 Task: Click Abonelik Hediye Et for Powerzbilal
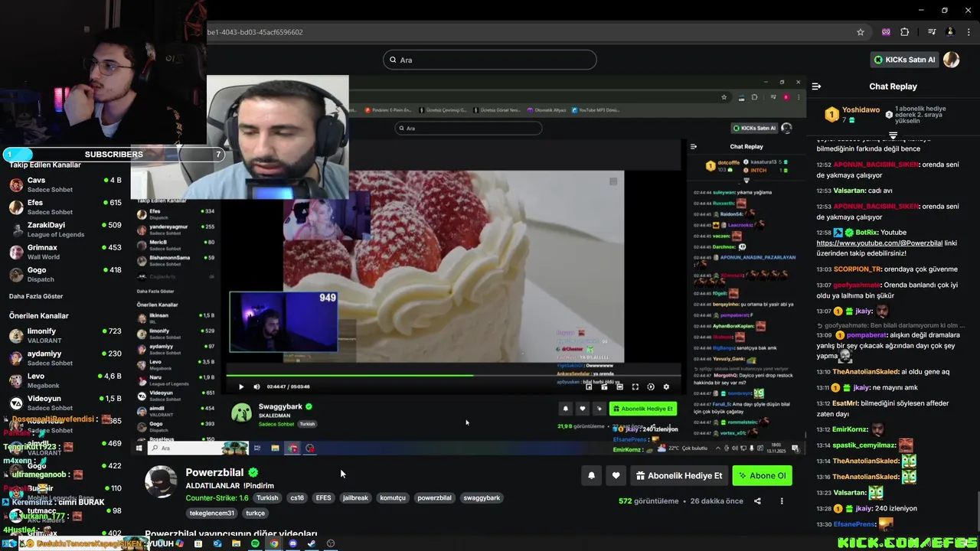pyautogui.click(x=678, y=475)
